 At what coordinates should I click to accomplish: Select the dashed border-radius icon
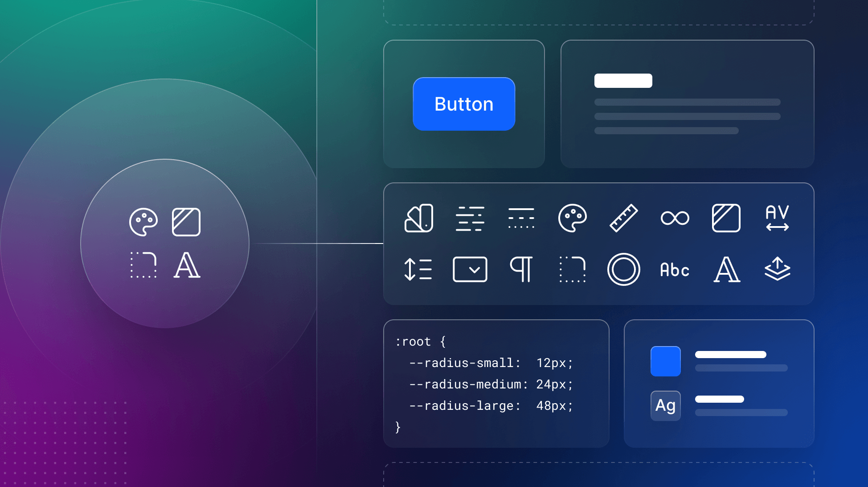[x=572, y=269]
